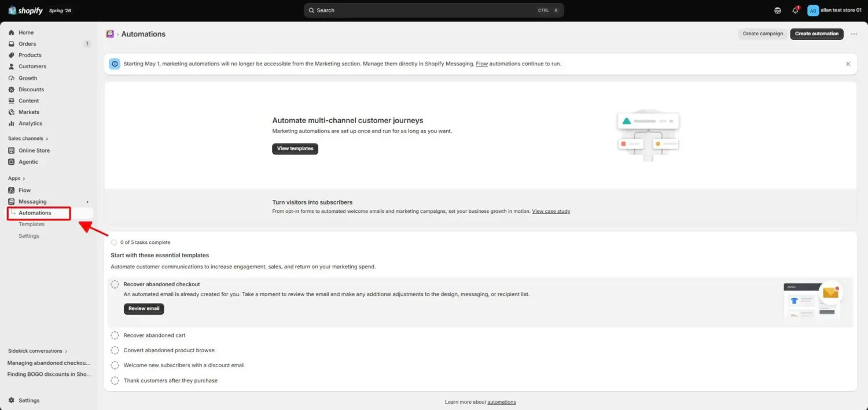Open the Sidekick assistant icon in top bar
The image size is (868, 410).
pyautogui.click(x=777, y=10)
